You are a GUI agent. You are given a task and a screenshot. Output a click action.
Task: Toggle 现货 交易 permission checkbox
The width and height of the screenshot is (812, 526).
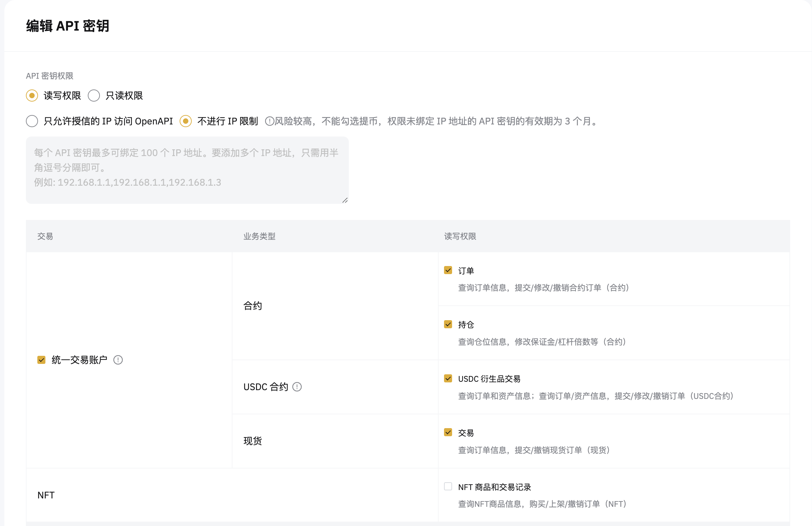click(x=448, y=432)
